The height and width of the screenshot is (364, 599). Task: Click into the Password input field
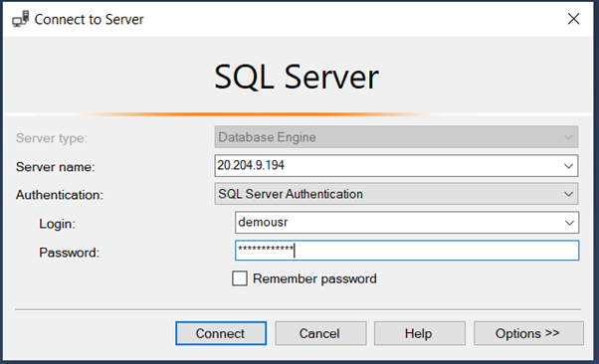[407, 251]
